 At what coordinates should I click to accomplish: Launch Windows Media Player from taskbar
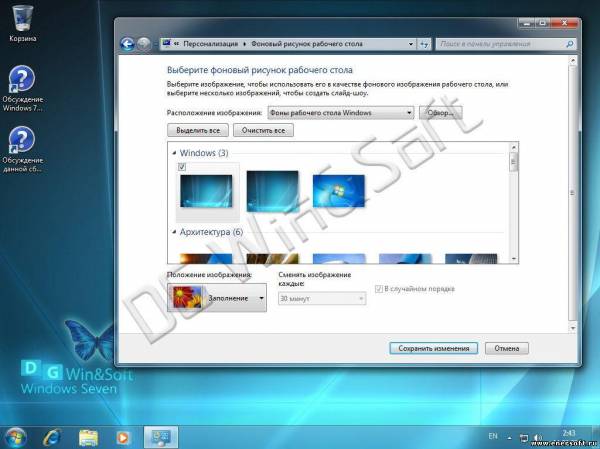coord(123,438)
